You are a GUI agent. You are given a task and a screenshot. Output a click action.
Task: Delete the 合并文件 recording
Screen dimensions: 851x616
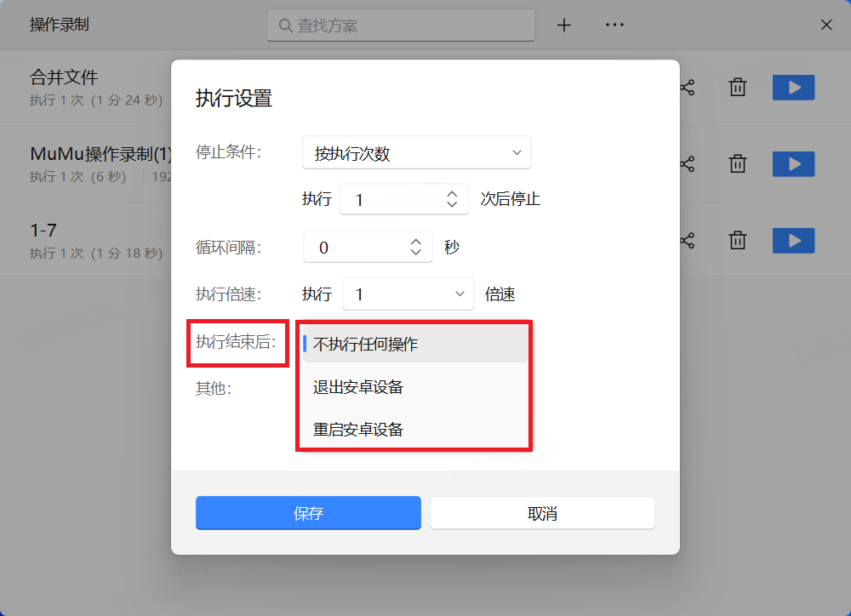click(x=738, y=88)
